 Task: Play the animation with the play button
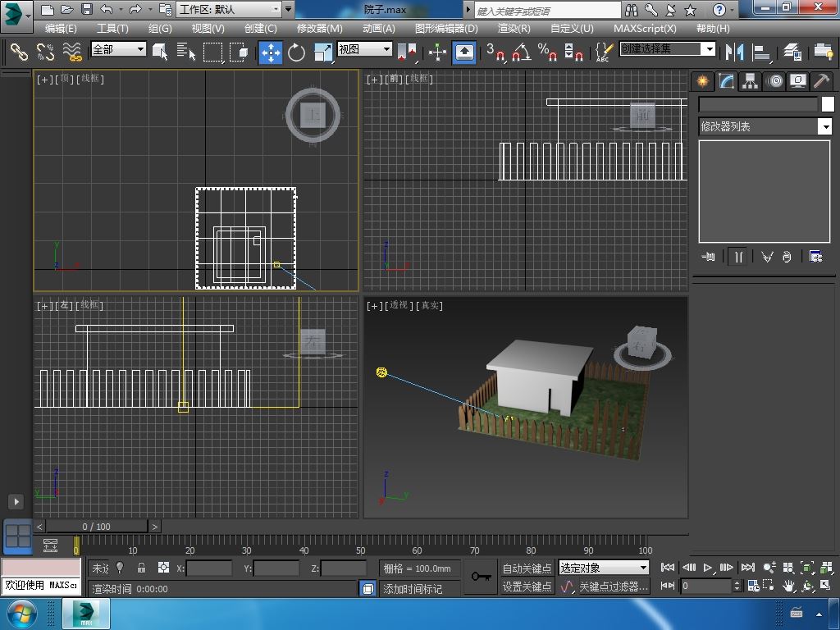tap(708, 568)
